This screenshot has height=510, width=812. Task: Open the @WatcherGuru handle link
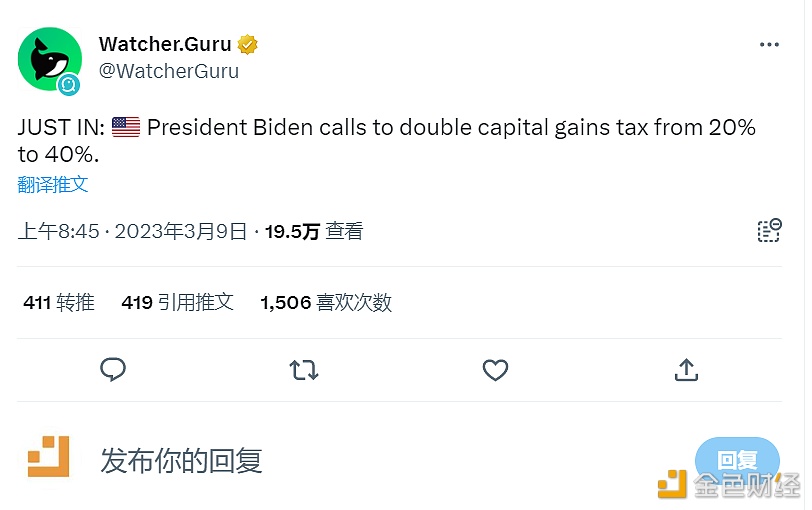[168, 72]
